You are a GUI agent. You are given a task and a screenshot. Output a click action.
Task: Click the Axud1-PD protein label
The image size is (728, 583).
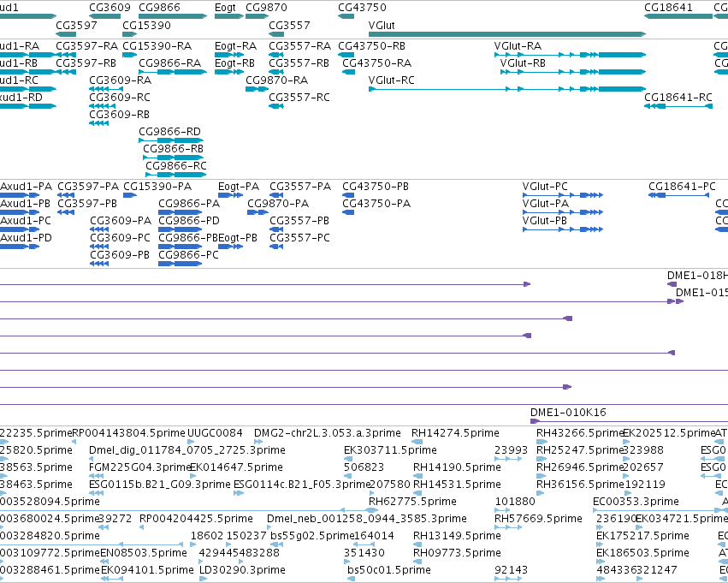click(26, 238)
